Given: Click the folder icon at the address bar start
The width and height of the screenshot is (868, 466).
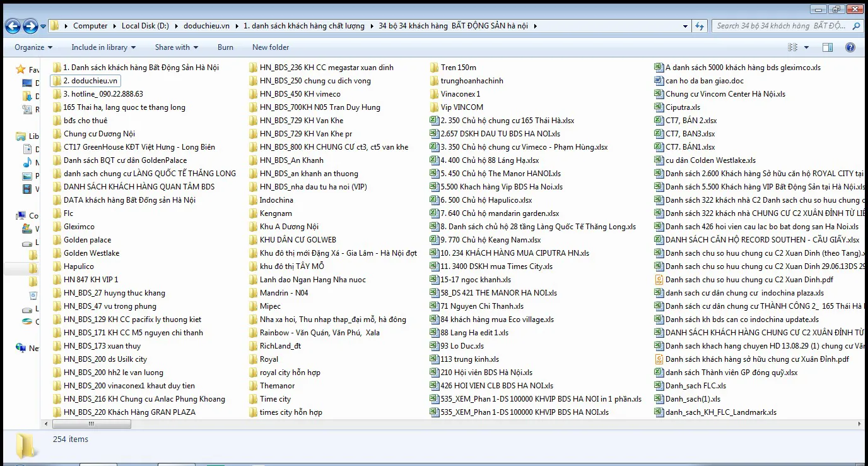Looking at the screenshot, I should click(x=55, y=26).
